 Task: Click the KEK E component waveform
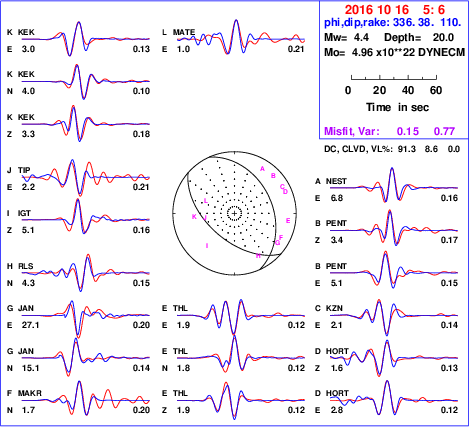click(x=86, y=39)
